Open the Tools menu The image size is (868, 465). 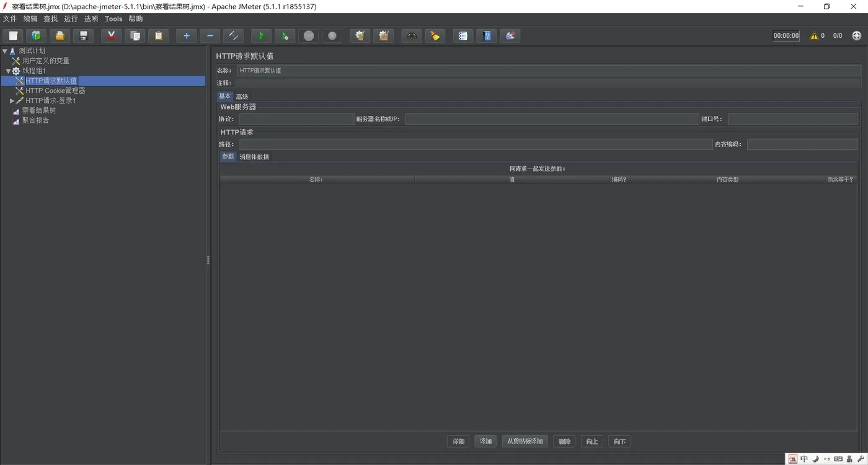pyautogui.click(x=113, y=19)
